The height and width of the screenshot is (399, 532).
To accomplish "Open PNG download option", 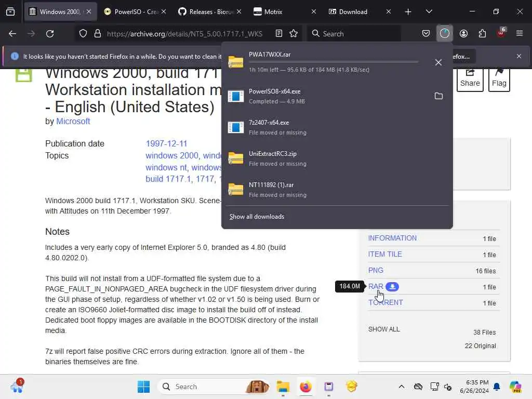I will pos(376,270).
